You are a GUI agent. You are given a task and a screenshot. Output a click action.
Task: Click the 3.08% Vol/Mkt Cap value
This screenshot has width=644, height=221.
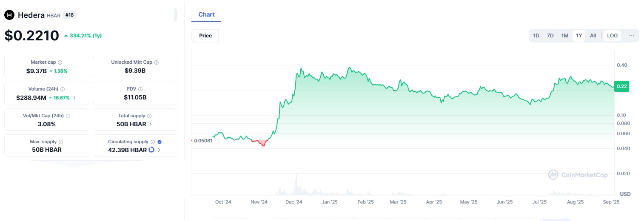(x=47, y=124)
